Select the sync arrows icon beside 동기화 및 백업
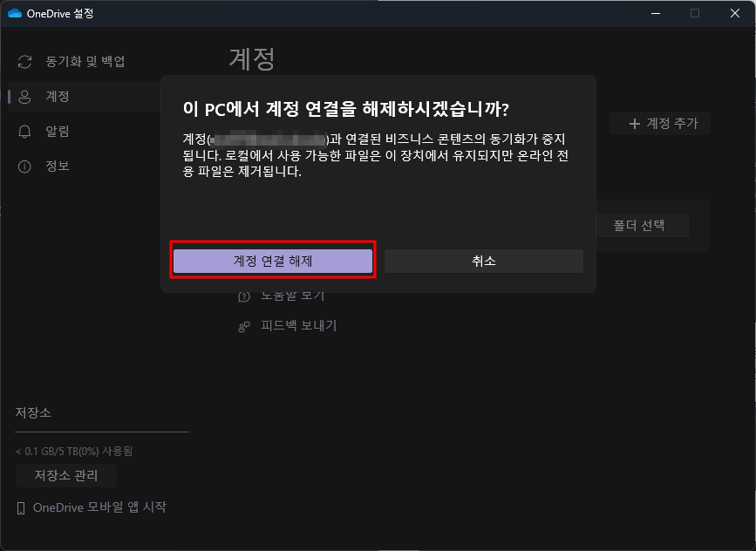This screenshot has height=551, width=756. 24,61
